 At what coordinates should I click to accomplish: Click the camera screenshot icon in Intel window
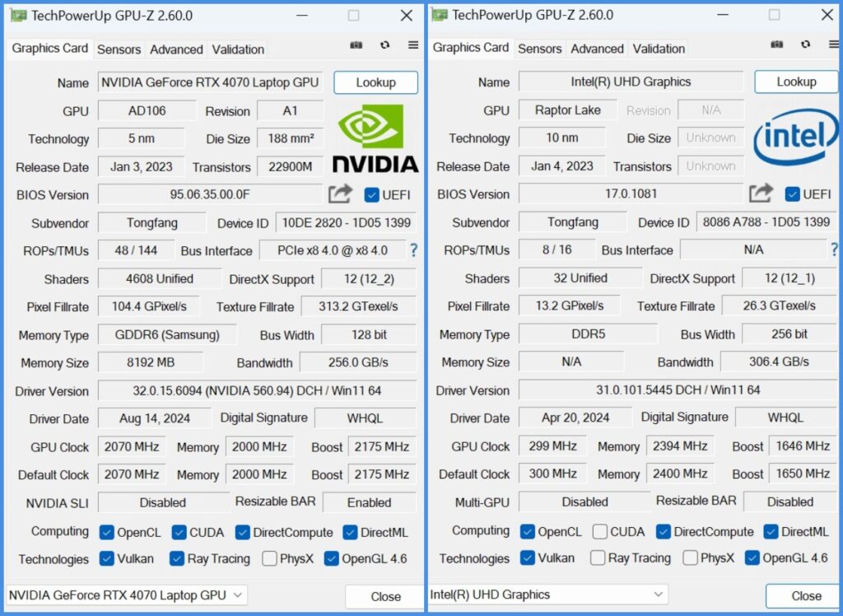[x=776, y=45]
